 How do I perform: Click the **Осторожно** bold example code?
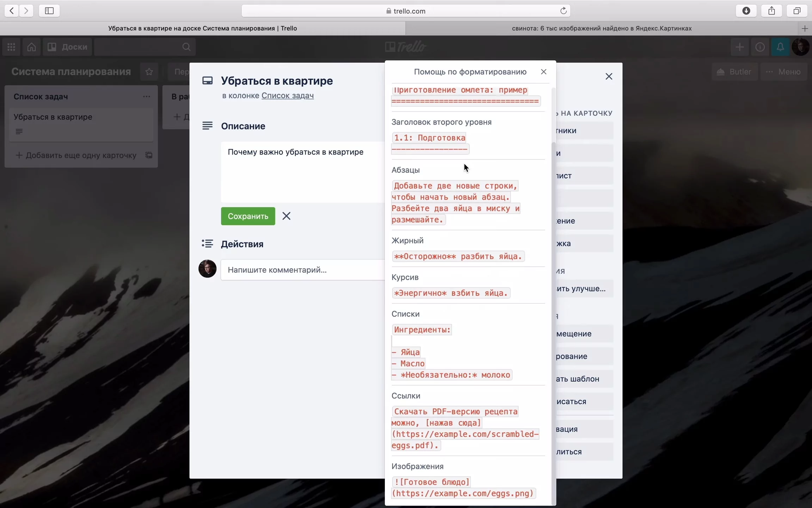pyautogui.click(x=458, y=256)
